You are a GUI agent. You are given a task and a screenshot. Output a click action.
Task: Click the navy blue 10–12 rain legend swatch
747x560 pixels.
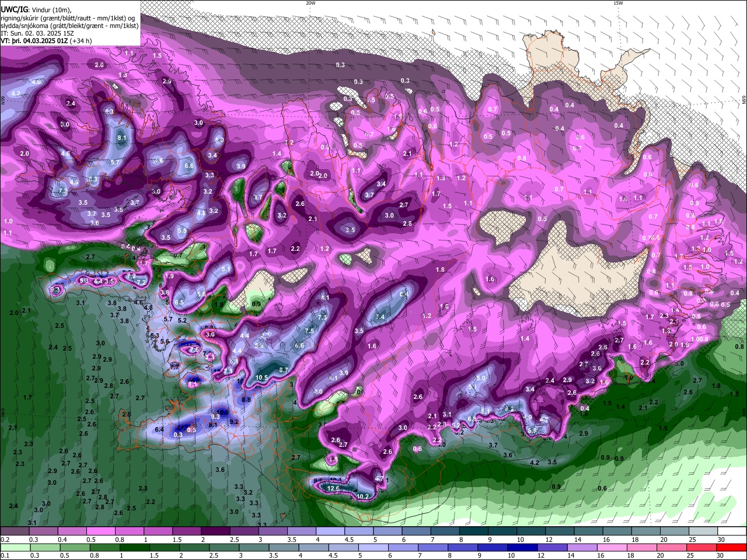522,547
